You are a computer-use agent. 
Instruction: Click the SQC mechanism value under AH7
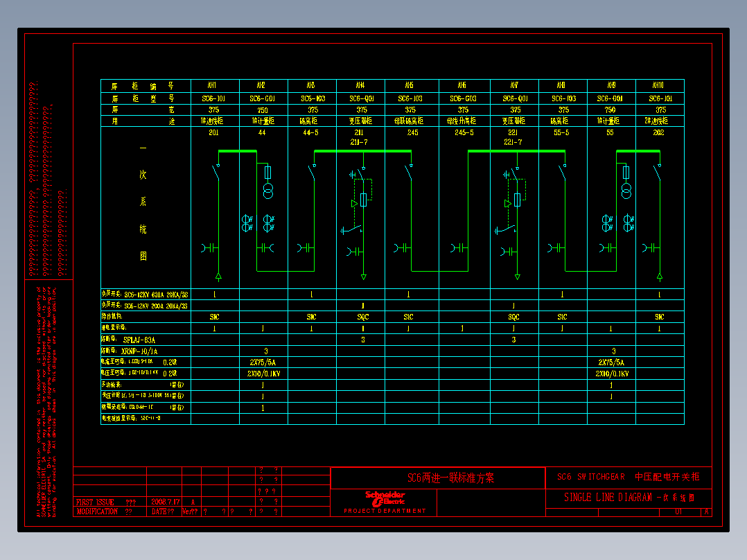pyautogui.click(x=513, y=317)
